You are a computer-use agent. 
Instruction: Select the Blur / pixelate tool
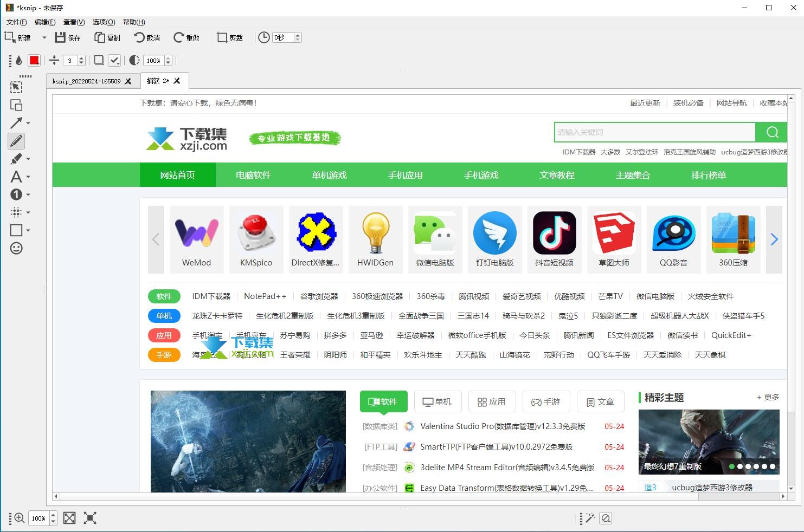tap(16, 212)
